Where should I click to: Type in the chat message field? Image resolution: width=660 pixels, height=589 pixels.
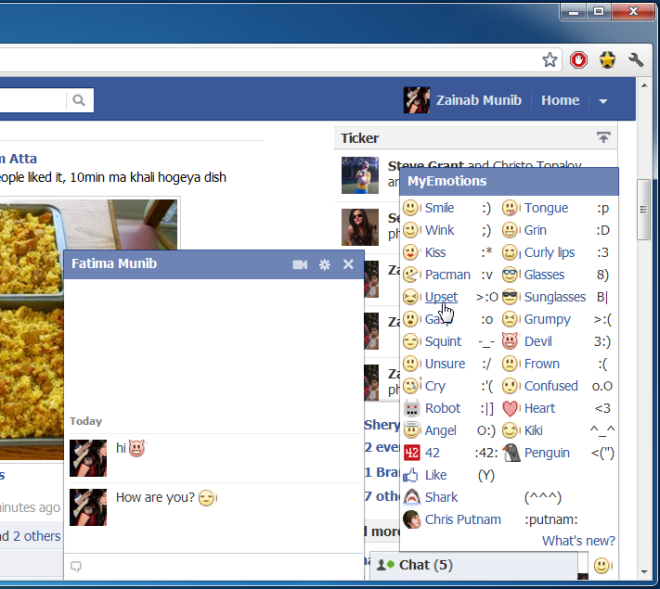[214, 567]
